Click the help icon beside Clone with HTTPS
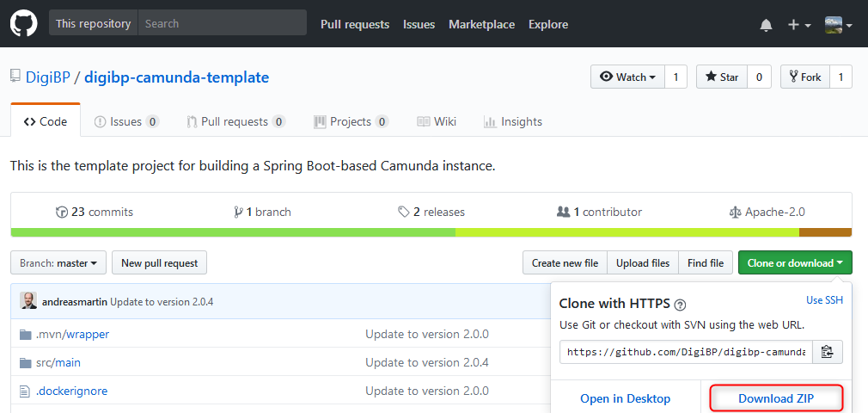 [x=680, y=305]
